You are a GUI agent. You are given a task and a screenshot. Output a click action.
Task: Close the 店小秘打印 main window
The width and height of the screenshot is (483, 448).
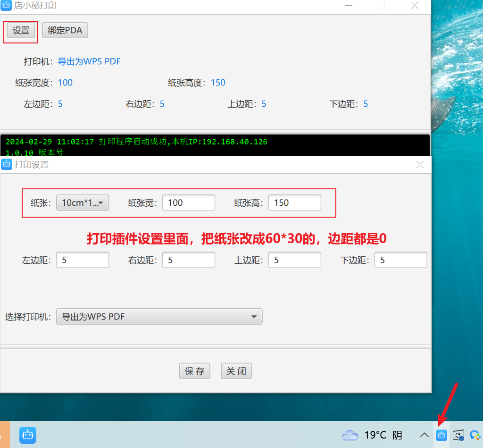coord(415,6)
